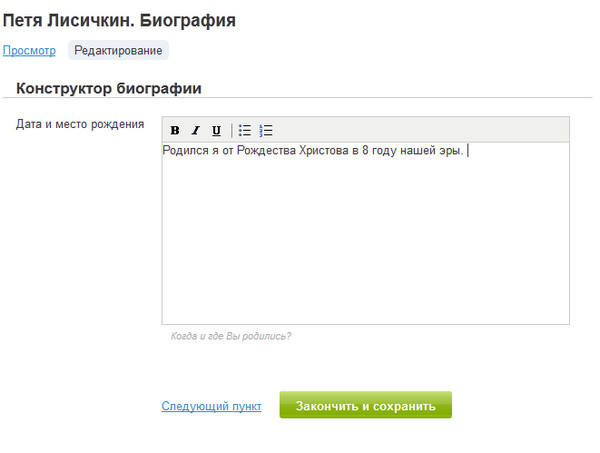Click the hint text Когда и где Вы родились?
The image size is (600, 453).
tap(231, 336)
